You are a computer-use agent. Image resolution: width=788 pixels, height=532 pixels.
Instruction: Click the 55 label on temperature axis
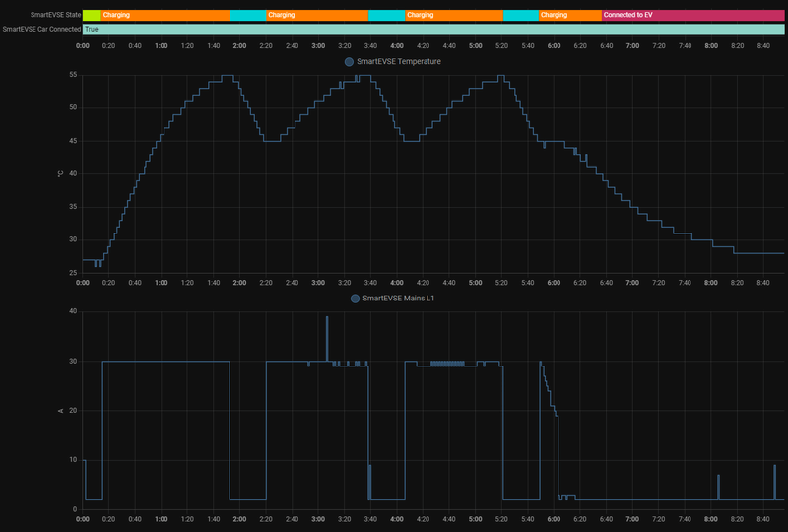click(73, 75)
